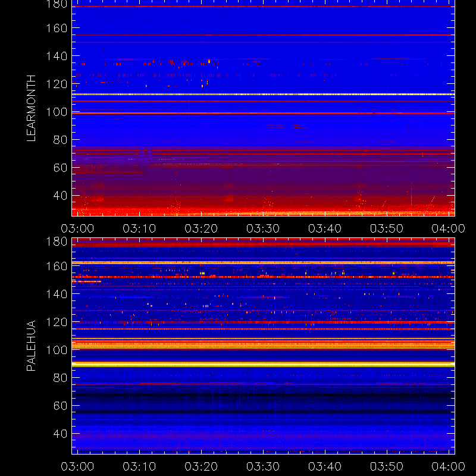Click 03:10 time label under Palehua plot
The image size is (476, 476).
139,466
